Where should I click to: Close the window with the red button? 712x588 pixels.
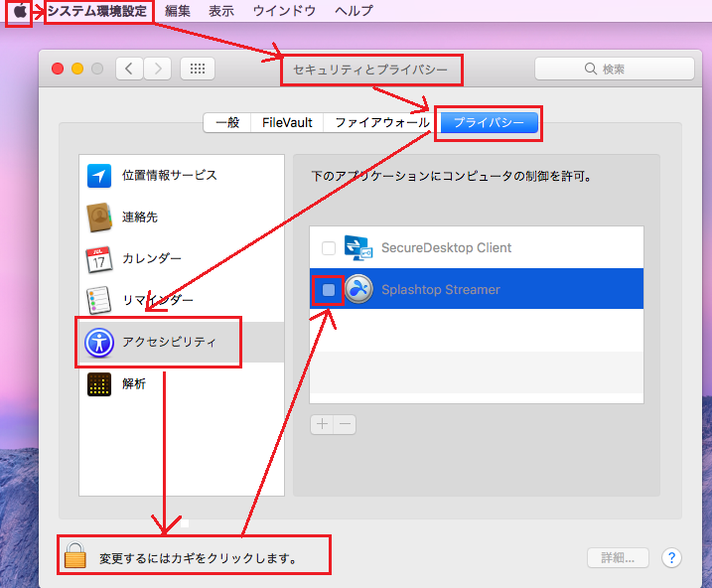(58, 69)
